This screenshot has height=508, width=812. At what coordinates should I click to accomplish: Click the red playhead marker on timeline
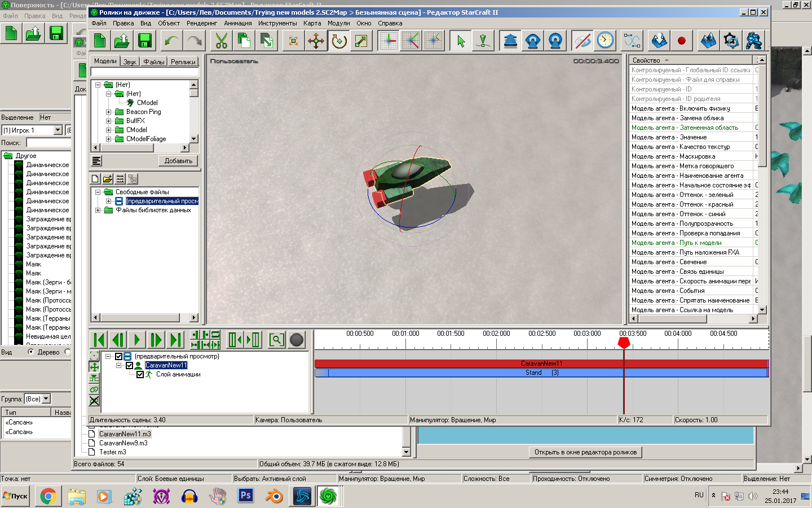point(624,343)
